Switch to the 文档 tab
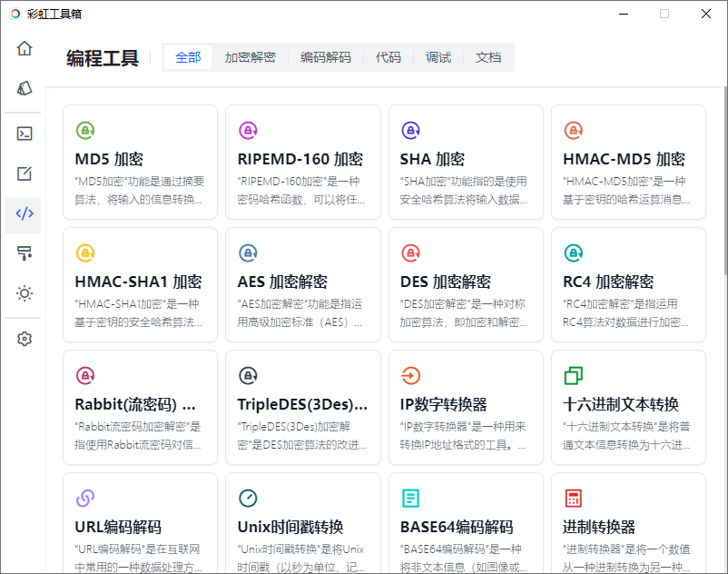This screenshot has width=728, height=574. (x=488, y=57)
